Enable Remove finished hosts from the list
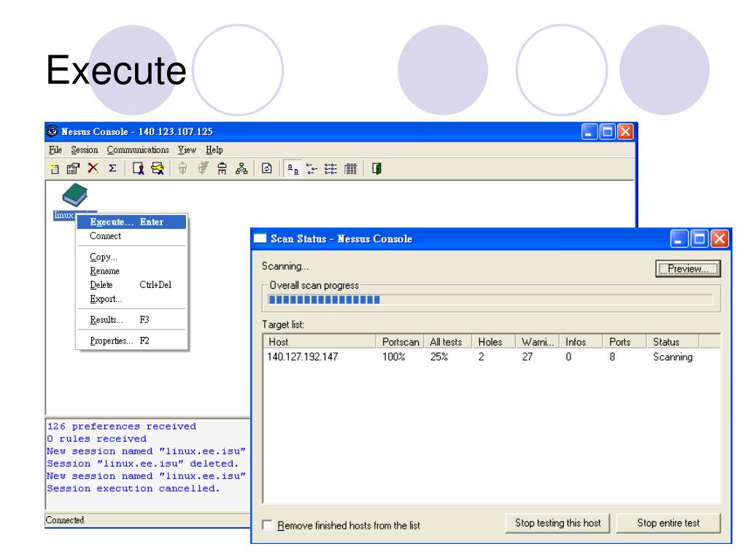The width and height of the screenshot is (747, 560). pos(267,525)
